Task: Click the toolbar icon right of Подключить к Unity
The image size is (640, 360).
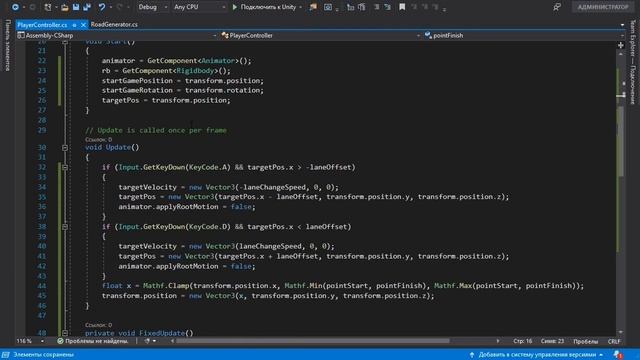Action: 313,7
